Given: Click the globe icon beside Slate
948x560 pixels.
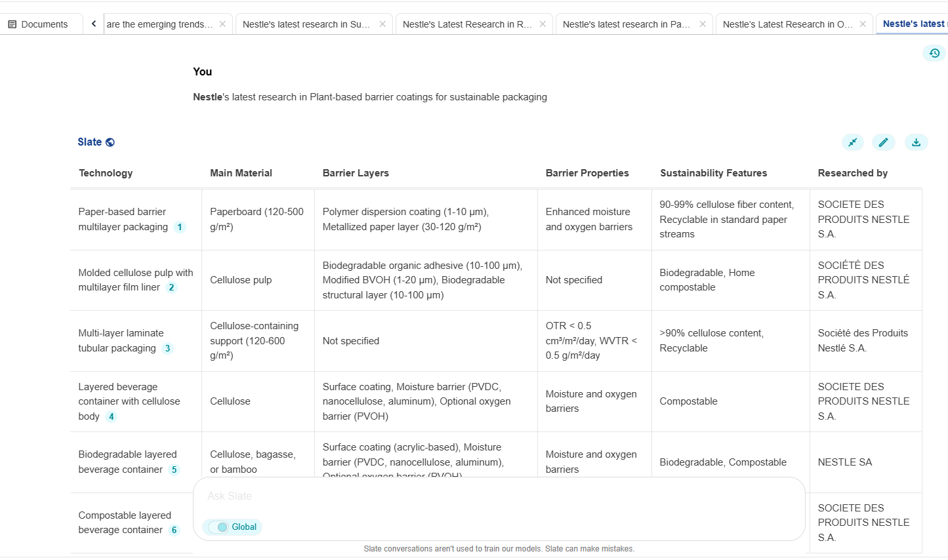Looking at the screenshot, I should click(x=110, y=142).
